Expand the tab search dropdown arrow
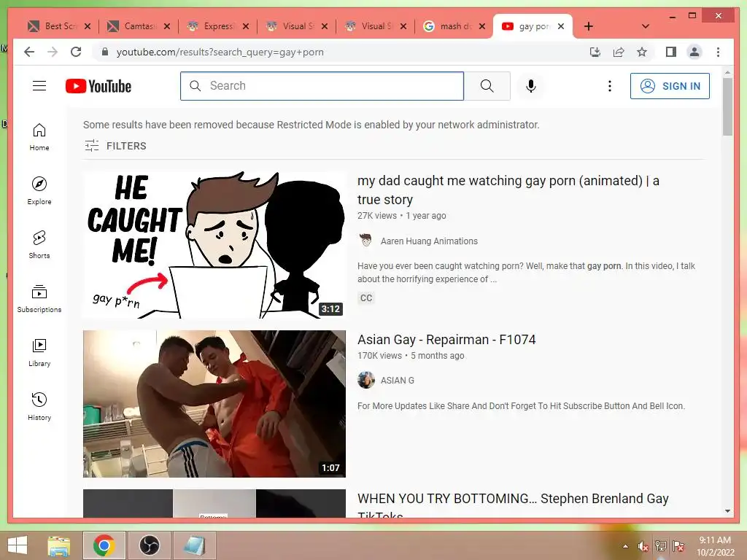 [646, 26]
